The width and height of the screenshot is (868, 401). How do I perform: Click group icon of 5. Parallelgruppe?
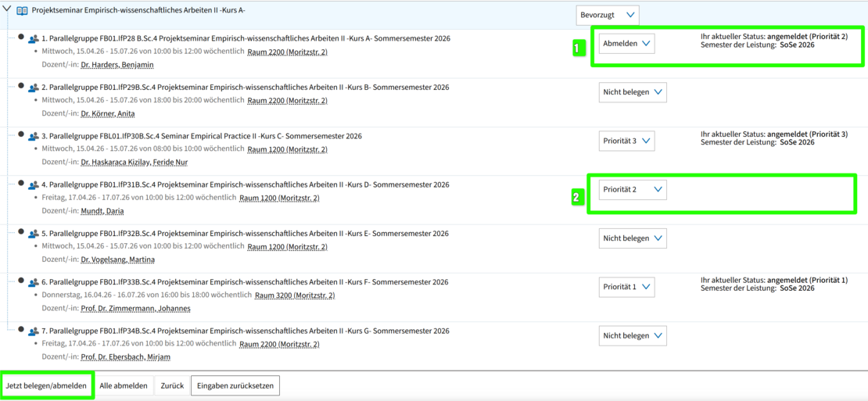click(34, 234)
